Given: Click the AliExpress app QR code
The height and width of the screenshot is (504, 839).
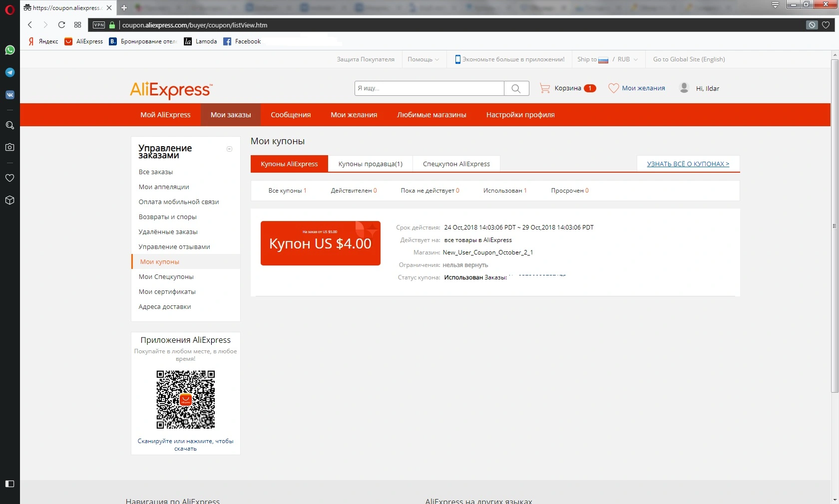Looking at the screenshot, I should [186, 400].
